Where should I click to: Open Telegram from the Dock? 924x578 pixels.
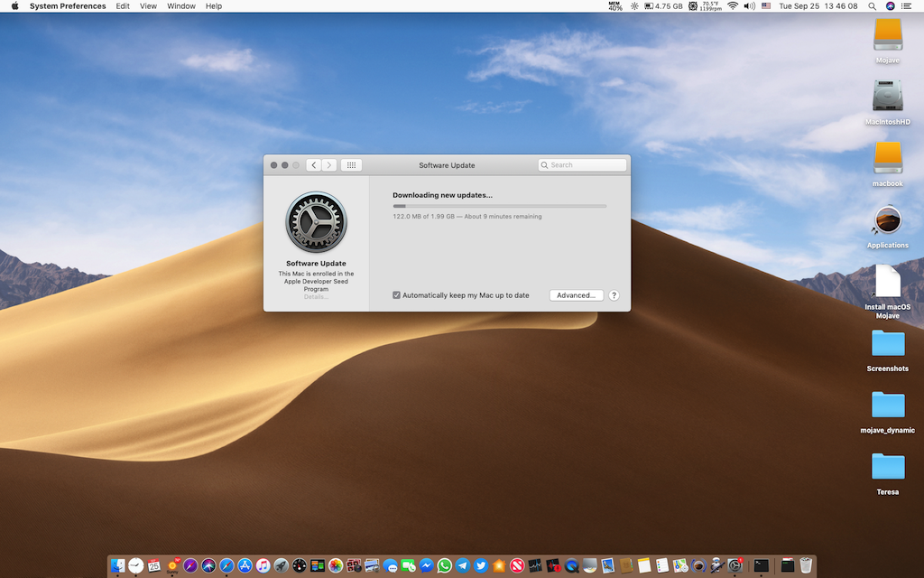463,565
